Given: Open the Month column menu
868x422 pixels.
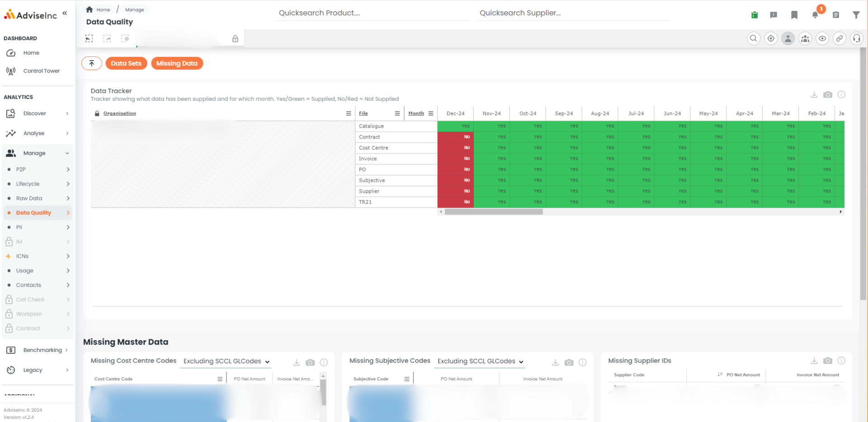Looking at the screenshot, I should click(x=431, y=114).
